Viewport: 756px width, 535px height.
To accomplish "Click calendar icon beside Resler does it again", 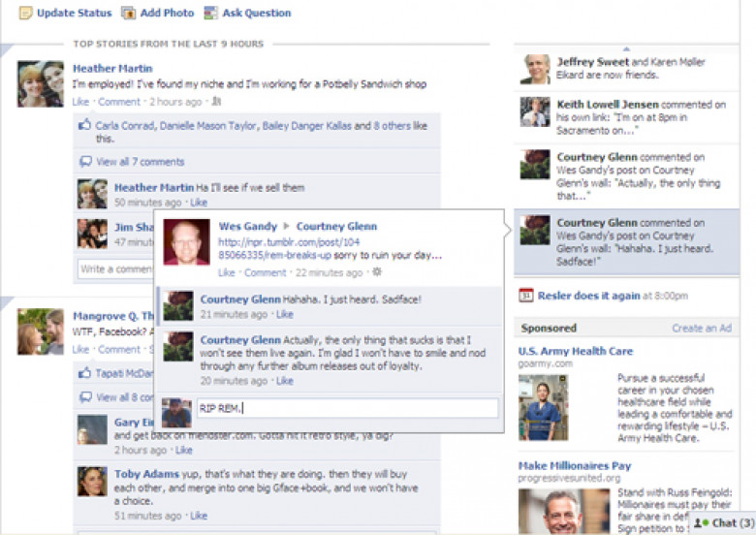I will tap(525, 296).
